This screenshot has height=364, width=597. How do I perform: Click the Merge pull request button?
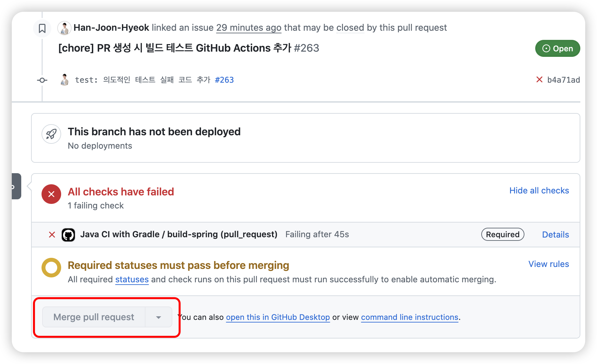pos(94,317)
